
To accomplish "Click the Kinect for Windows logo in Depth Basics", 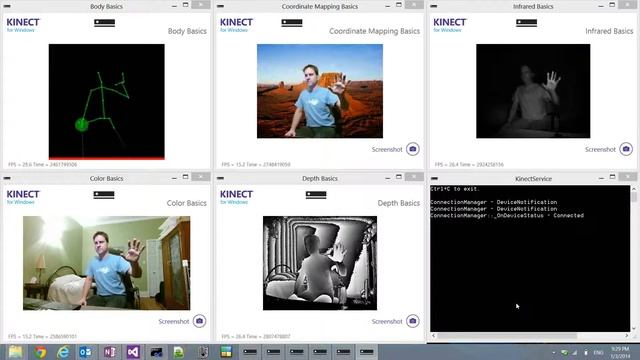I will coord(236,196).
